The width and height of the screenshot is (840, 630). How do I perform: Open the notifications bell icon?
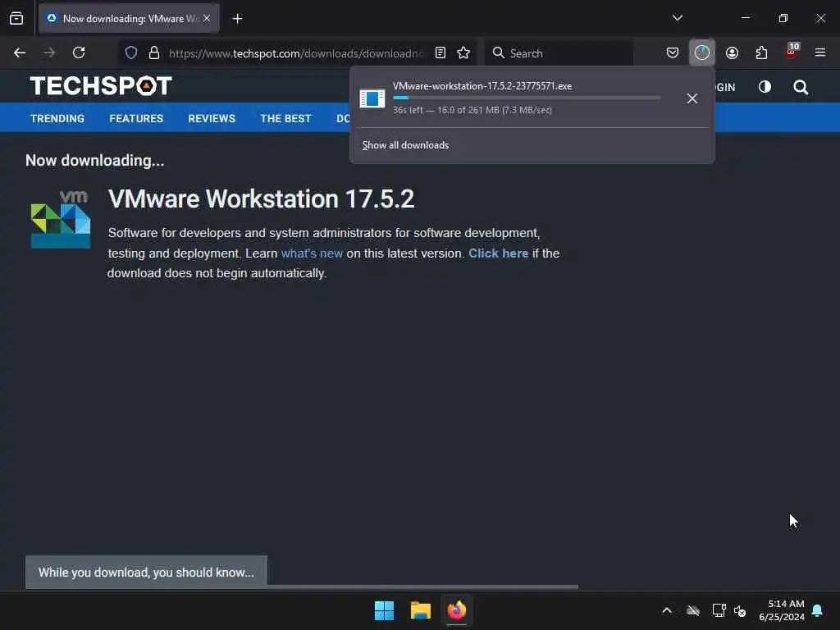(x=818, y=610)
